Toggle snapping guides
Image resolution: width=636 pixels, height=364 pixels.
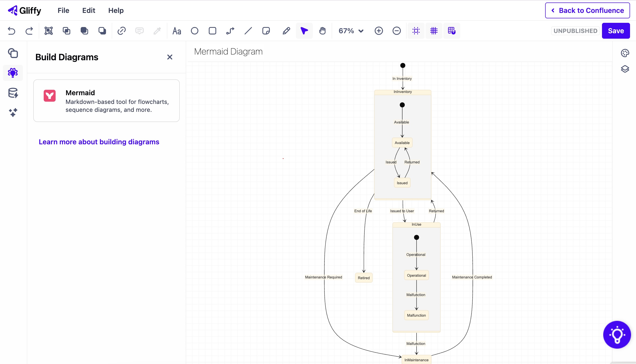click(416, 30)
